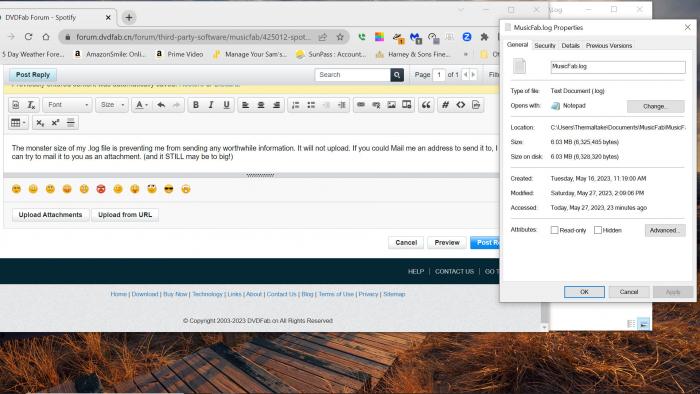The image size is (700, 394).
Task: Redo the last edit in the editor
Action: pos(176,105)
